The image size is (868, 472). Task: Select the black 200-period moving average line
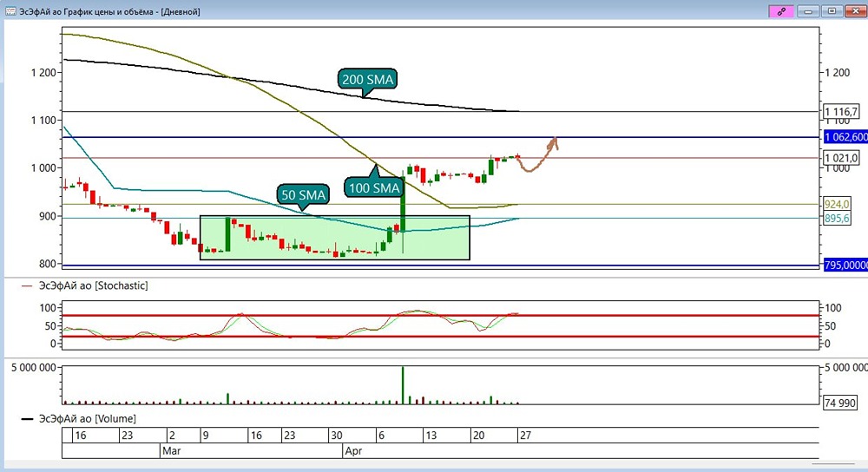point(291,86)
